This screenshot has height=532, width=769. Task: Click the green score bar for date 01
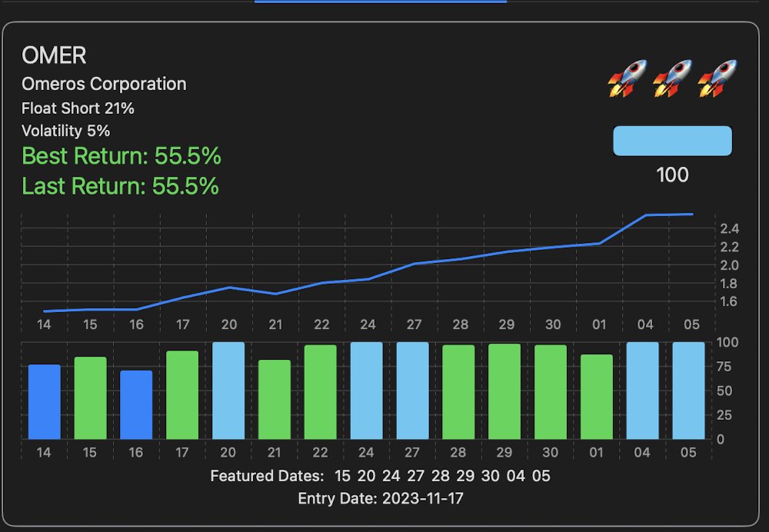[597, 397]
